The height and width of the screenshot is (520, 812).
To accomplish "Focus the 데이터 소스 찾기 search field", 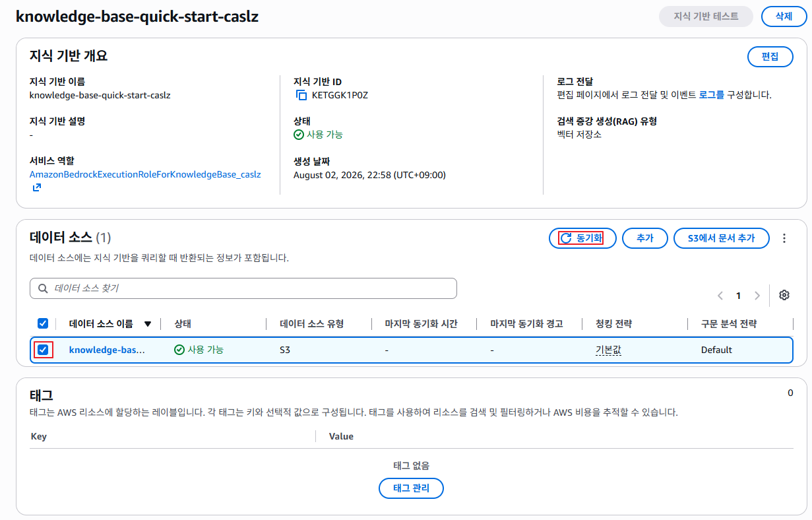I will point(243,288).
